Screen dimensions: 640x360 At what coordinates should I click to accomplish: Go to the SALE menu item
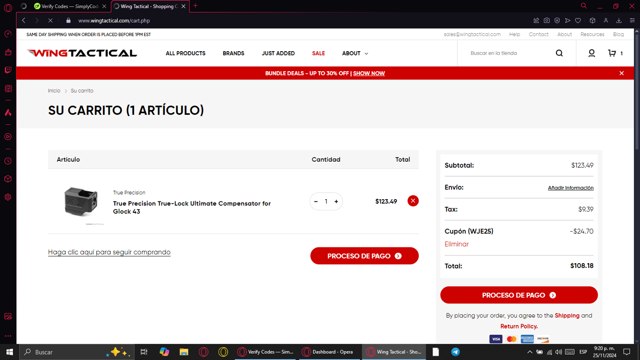[318, 53]
